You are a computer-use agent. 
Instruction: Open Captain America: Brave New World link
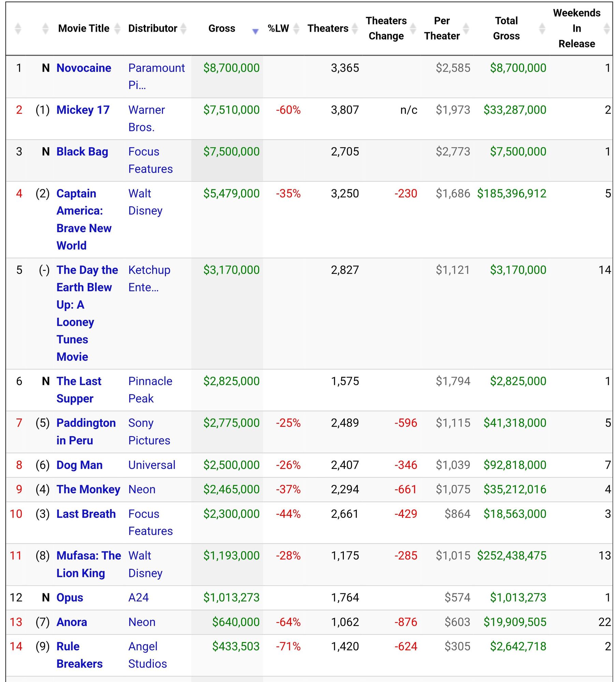(84, 219)
